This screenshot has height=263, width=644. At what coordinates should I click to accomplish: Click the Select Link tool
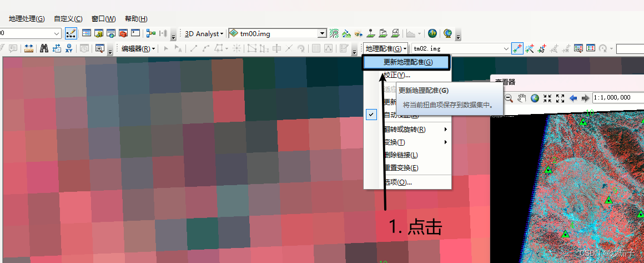coord(542,48)
